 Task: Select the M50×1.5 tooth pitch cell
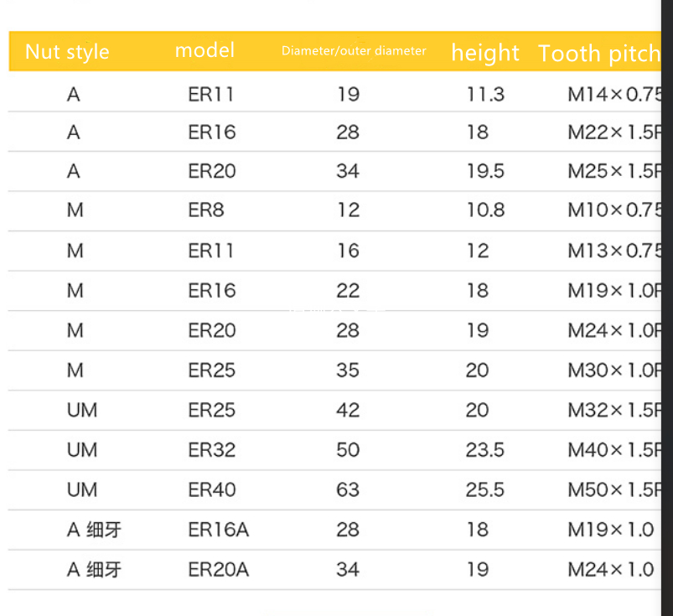pyautogui.click(x=614, y=489)
